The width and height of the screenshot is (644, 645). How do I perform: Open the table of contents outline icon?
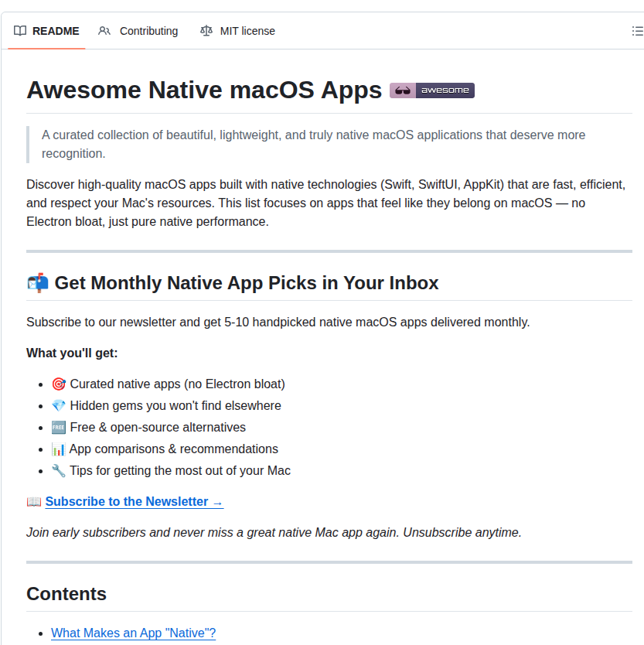coord(637,31)
